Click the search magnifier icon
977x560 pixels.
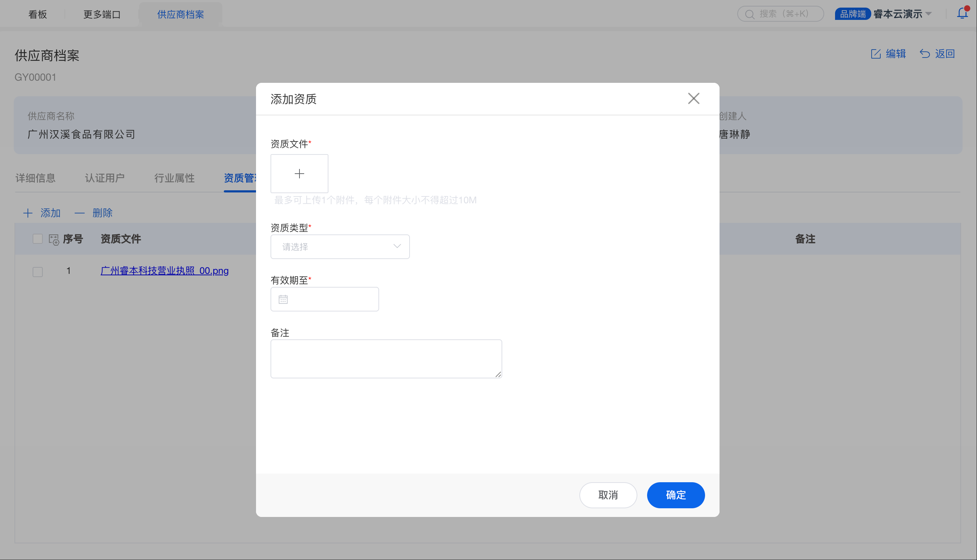tap(749, 14)
